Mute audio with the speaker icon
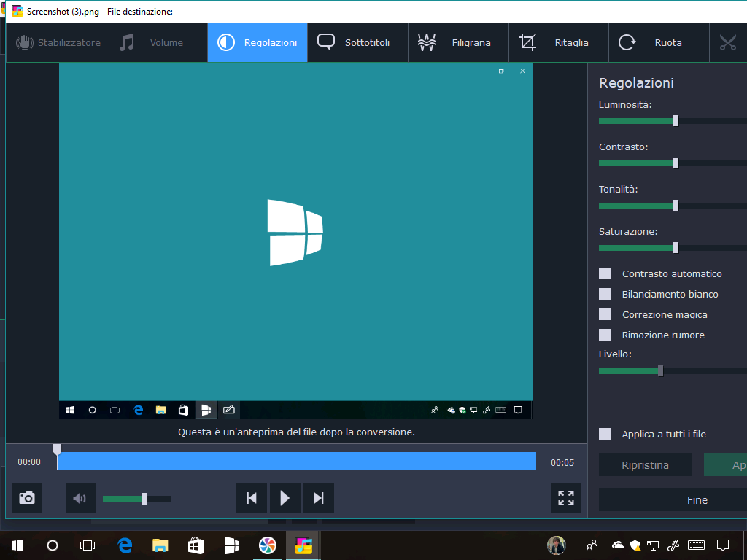This screenshot has height=560, width=747. 80,498
